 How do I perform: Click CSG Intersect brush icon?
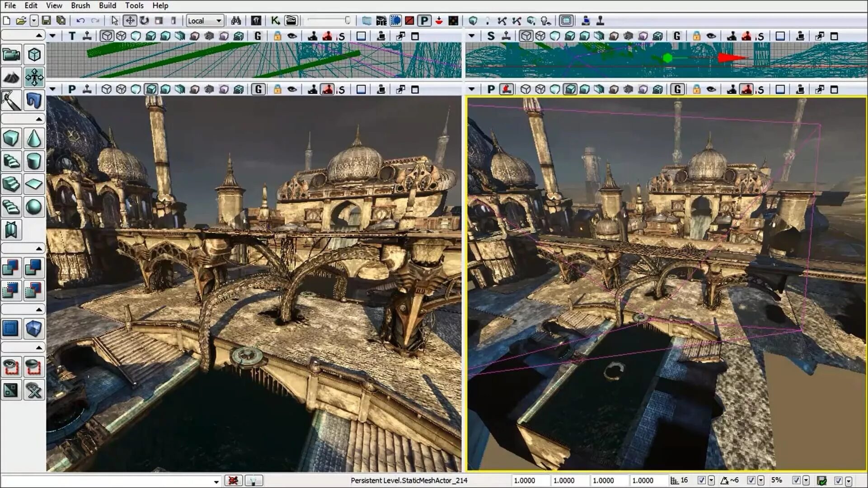click(11, 290)
